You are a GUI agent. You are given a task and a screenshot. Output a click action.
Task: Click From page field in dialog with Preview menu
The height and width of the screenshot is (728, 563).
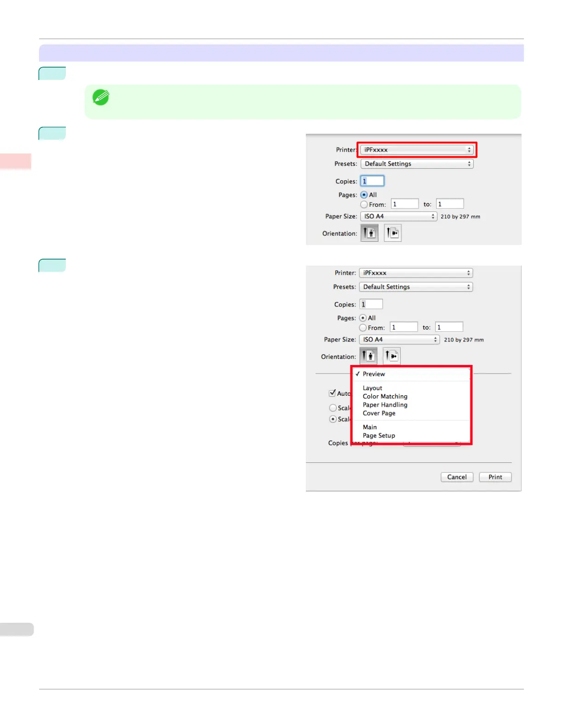[x=404, y=327]
